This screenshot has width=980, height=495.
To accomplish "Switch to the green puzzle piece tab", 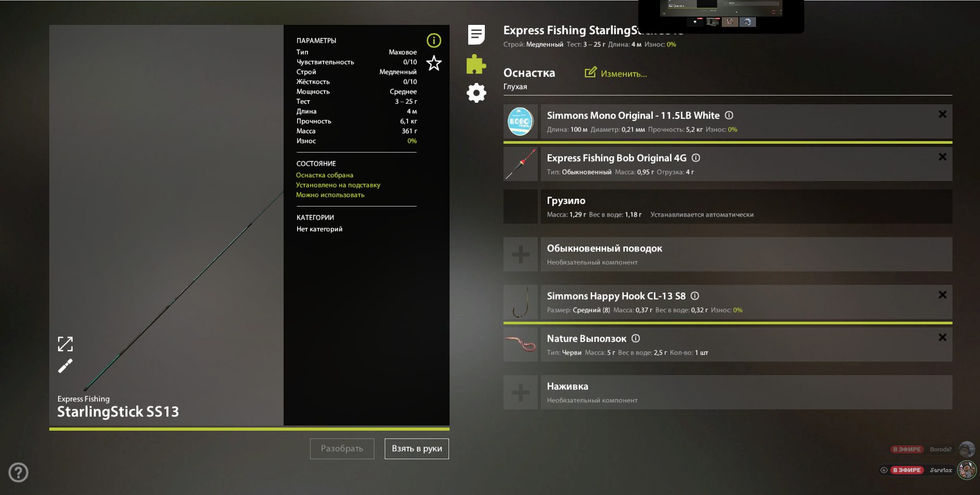I will coord(476,64).
